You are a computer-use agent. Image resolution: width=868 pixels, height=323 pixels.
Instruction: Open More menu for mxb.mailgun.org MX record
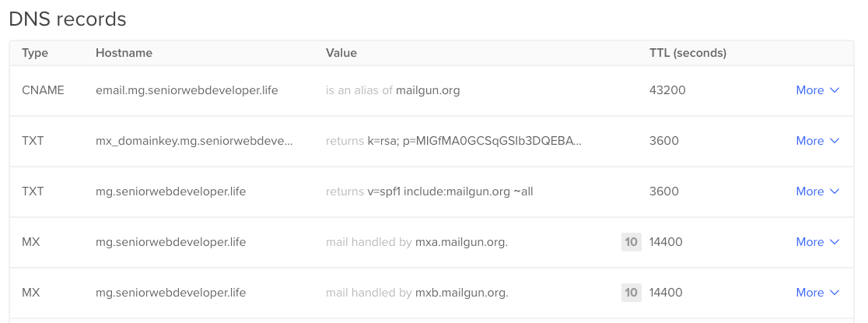(817, 293)
